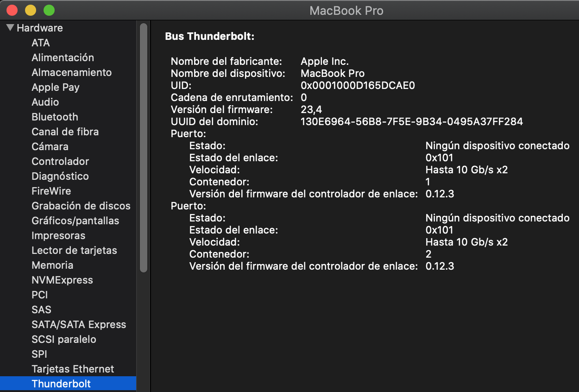Click the Cadena de enrutamiento label

(x=232, y=97)
